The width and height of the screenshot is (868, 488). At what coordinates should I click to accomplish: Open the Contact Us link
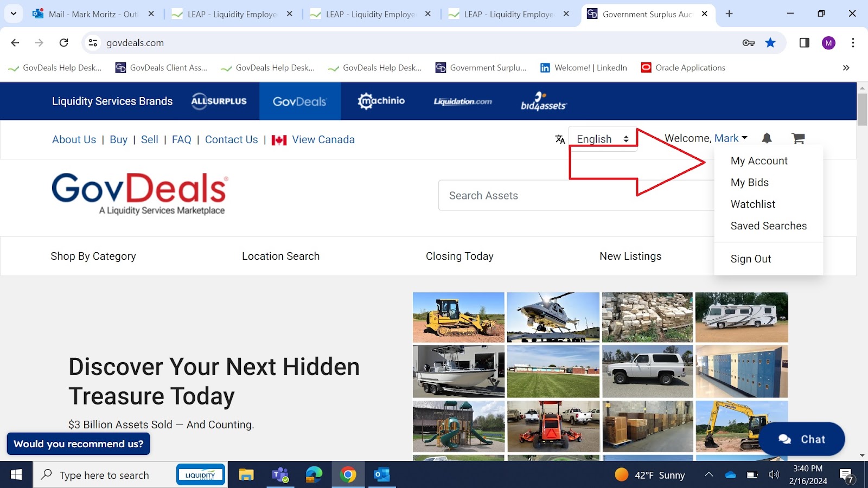231,139
